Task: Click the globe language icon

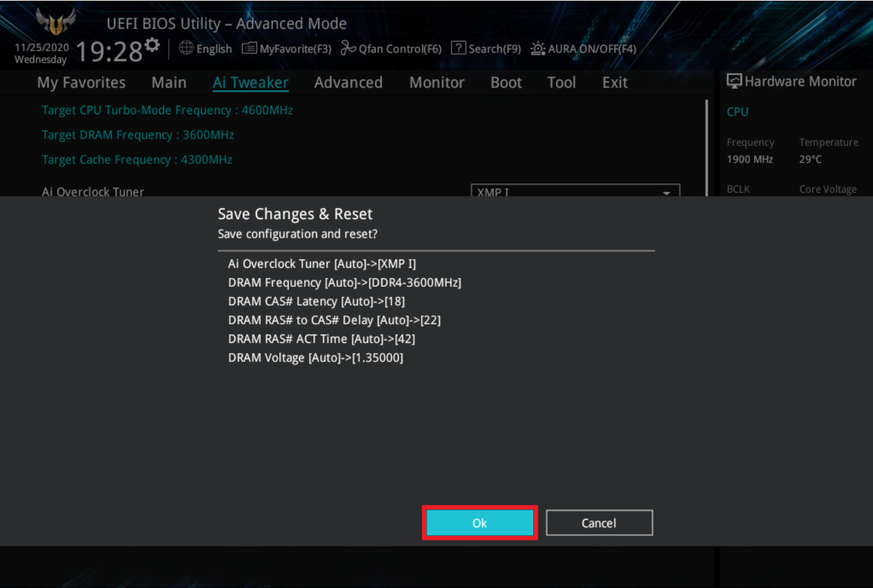Action: 186,48
